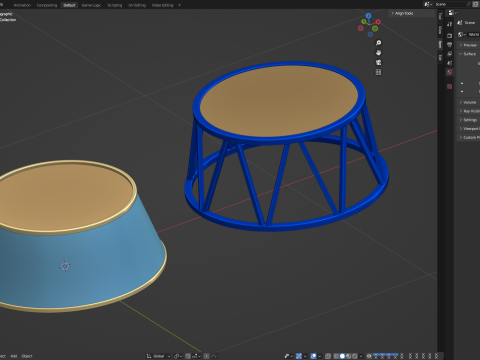This screenshot has height=360, width=480.
Task: Click the World name field
Action: [x=474, y=34]
